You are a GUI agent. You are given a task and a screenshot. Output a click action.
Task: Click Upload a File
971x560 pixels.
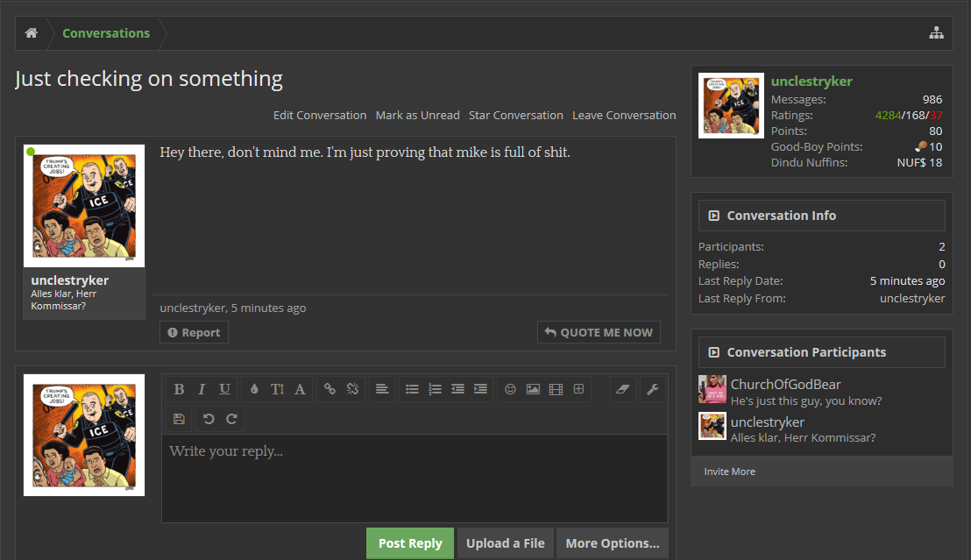pyautogui.click(x=506, y=543)
